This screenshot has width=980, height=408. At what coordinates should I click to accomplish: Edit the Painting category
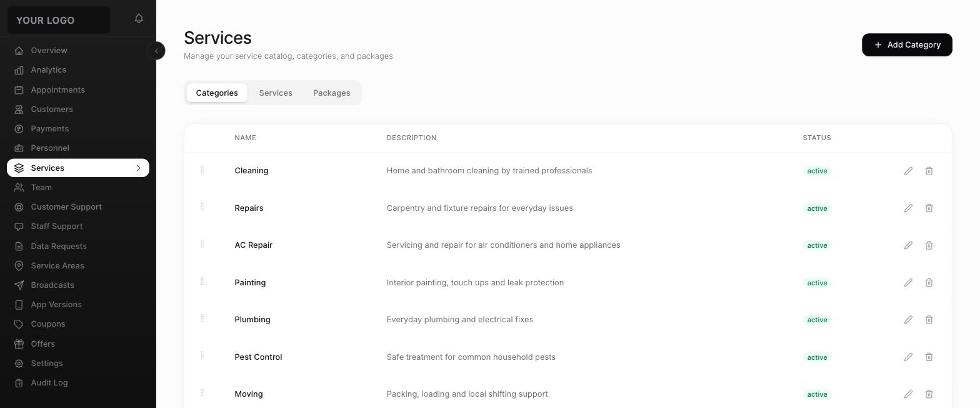click(x=908, y=282)
